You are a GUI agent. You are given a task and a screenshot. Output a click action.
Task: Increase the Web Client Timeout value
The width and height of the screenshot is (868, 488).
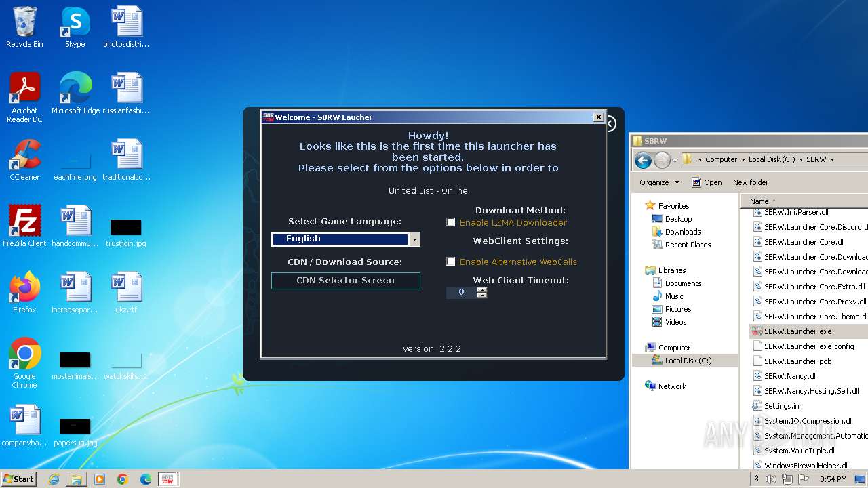click(x=482, y=289)
